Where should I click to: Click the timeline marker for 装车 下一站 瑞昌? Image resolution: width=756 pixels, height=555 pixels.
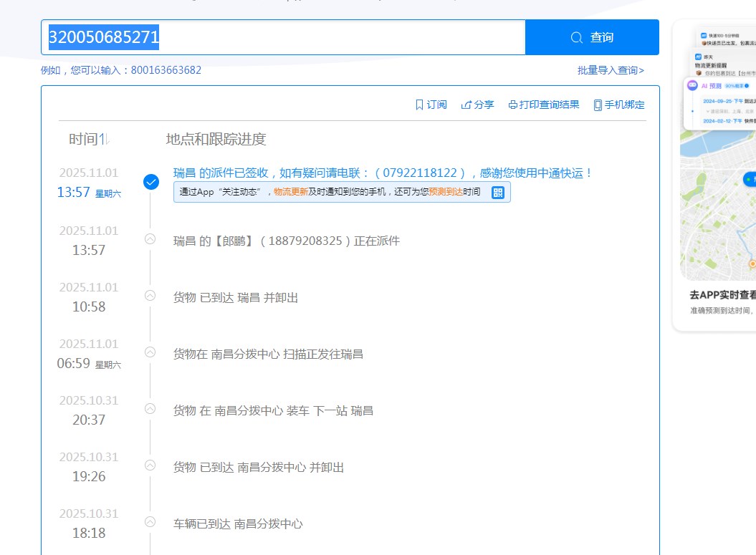point(150,409)
